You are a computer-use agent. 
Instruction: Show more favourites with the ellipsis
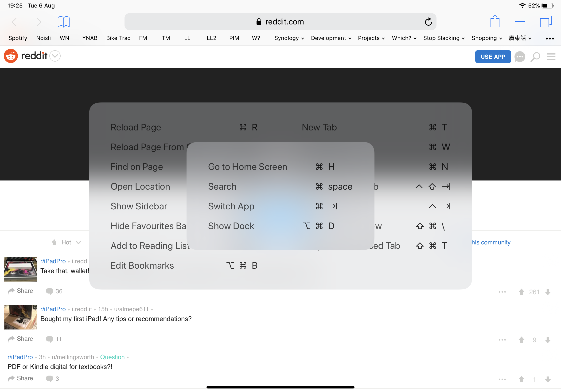point(549,38)
